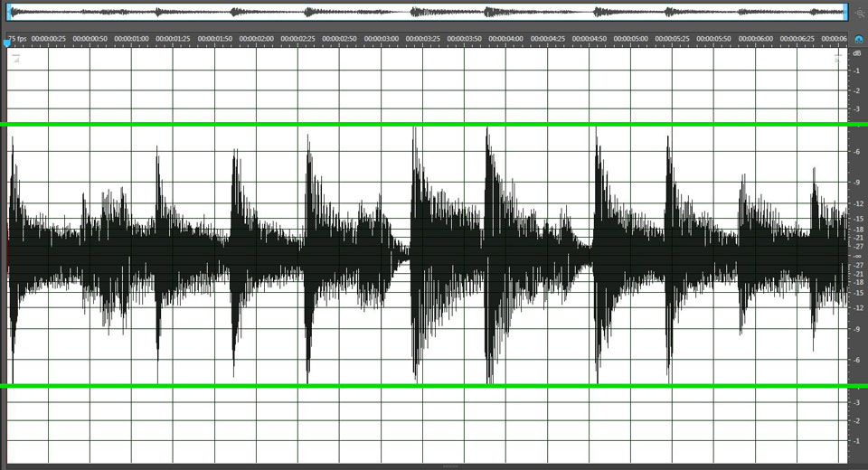Click the fade out handle icon
Image resolution: width=868 pixels, height=470 pixels.
click(x=837, y=58)
